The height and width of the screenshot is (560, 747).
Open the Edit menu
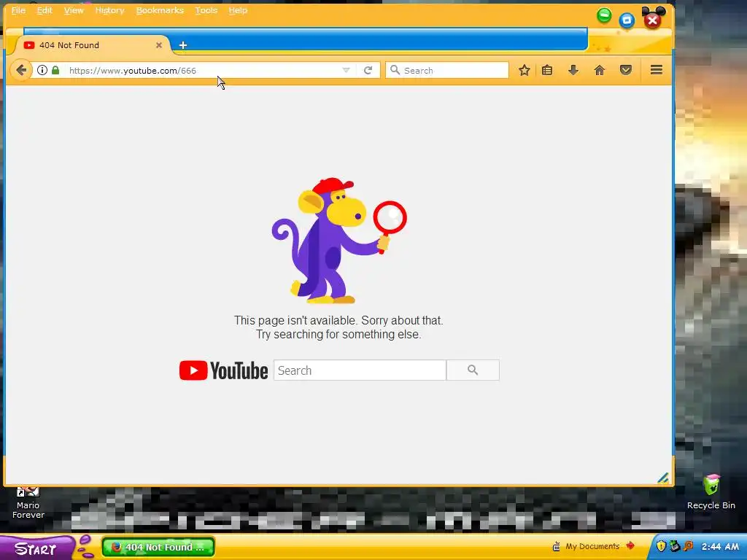pyautogui.click(x=44, y=10)
